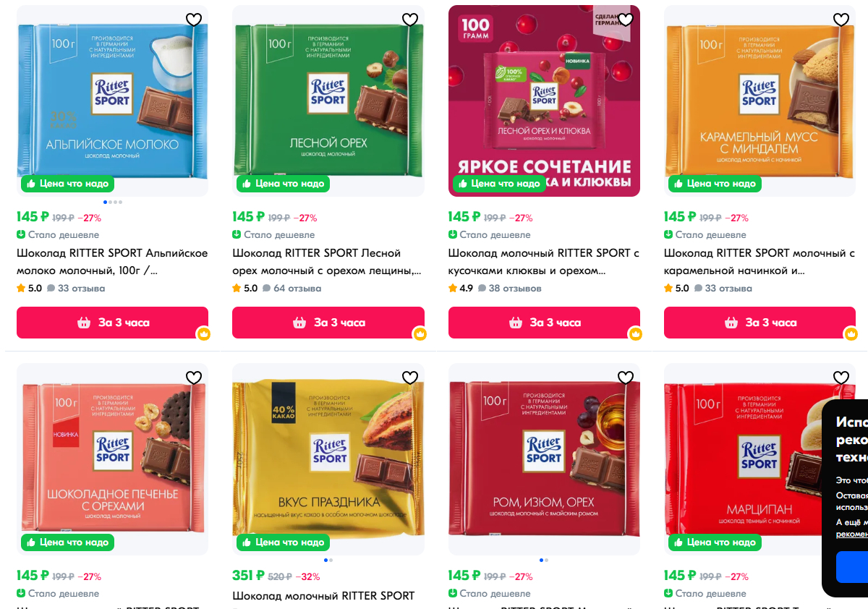Click Цена что надо badge on Вкус праздника
The width and height of the screenshot is (868, 609).
(281, 542)
